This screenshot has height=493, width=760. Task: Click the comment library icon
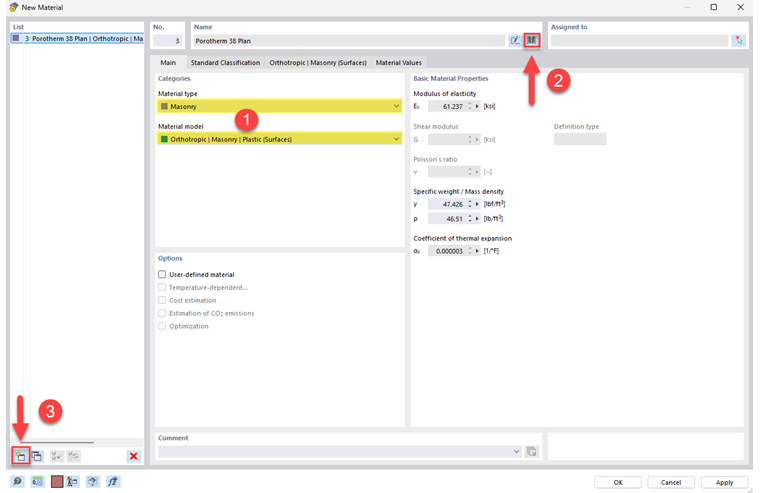[x=532, y=451]
